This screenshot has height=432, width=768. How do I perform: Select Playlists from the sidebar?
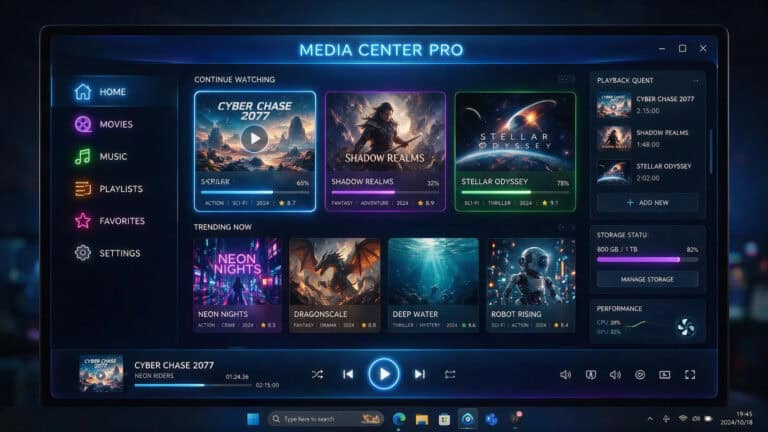pyautogui.click(x=109, y=189)
